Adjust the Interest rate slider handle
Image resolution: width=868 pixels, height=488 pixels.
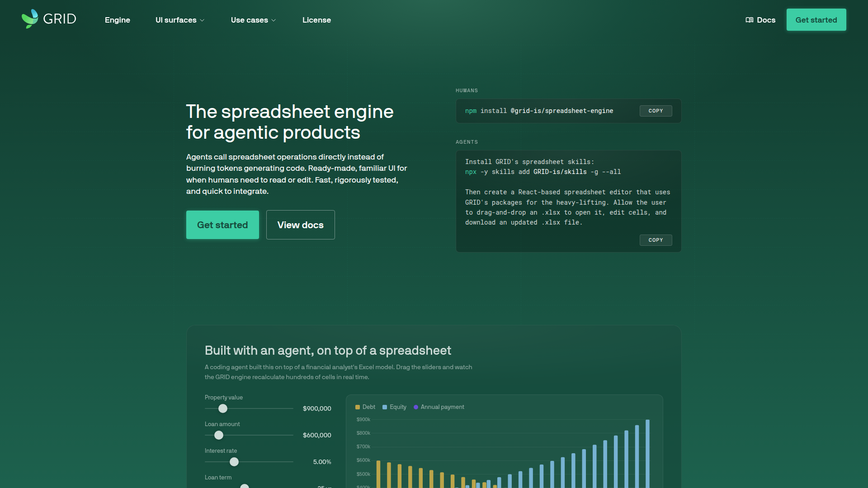click(x=234, y=462)
